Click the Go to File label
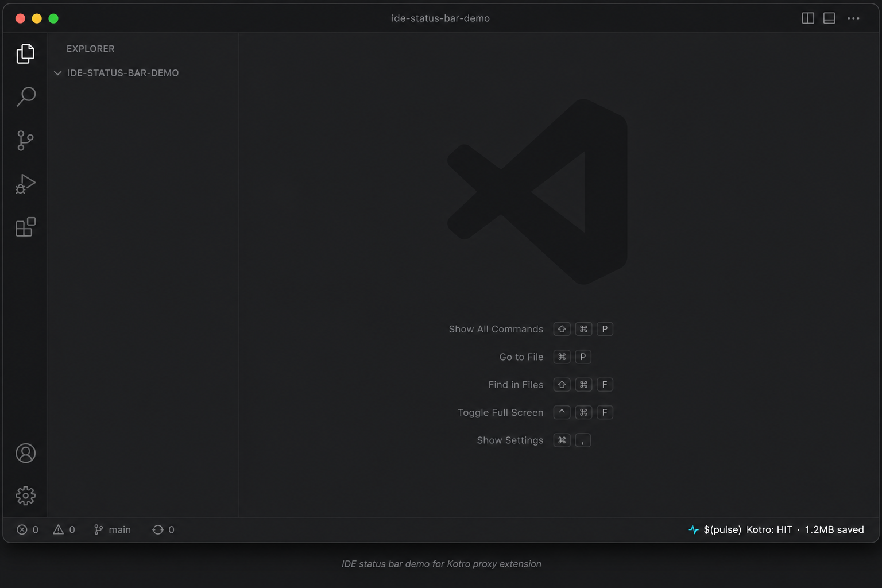 pos(521,357)
